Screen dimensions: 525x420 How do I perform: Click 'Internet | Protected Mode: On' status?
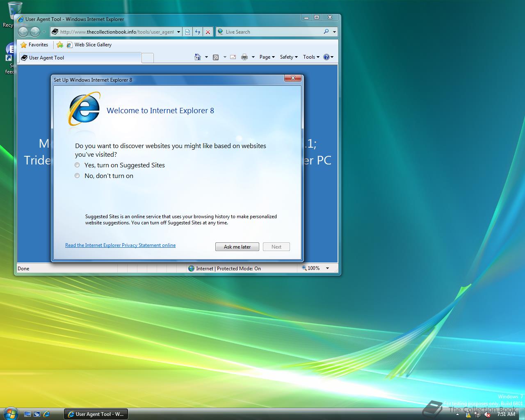tap(224, 269)
